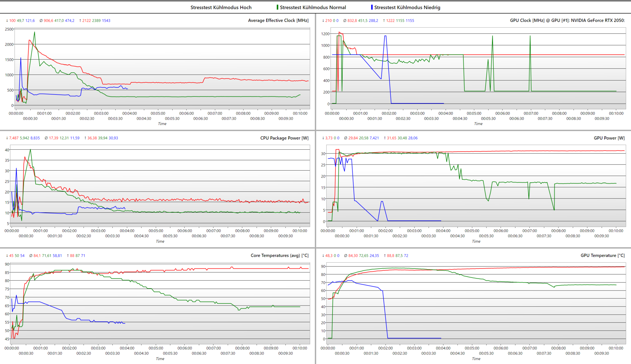
Task: Click the average Ø symbol in Core Temperatures stats
Action: [x=31, y=256]
